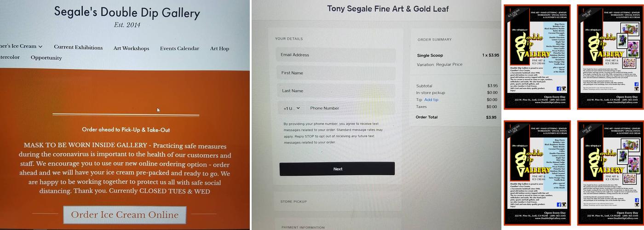Open the +1 country code dropdown

tap(292, 108)
